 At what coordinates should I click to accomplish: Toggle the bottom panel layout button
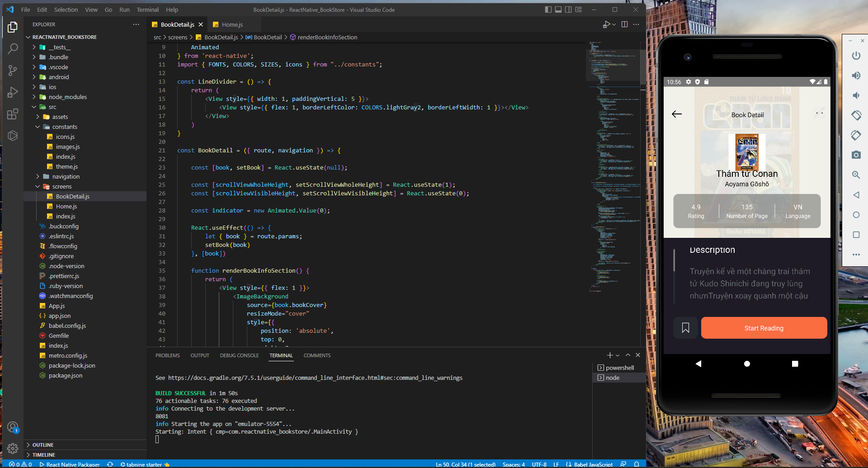click(558, 9)
